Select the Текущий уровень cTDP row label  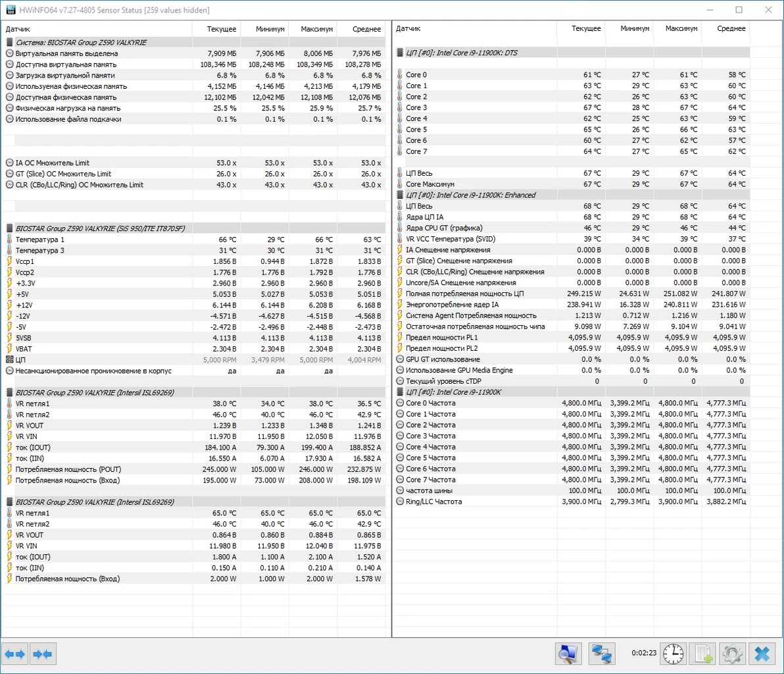pyautogui.click(x=443, y=381)
